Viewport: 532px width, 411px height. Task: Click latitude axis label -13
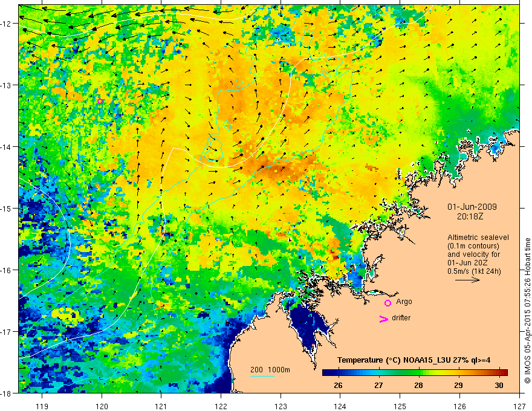[x=6, y=85]
